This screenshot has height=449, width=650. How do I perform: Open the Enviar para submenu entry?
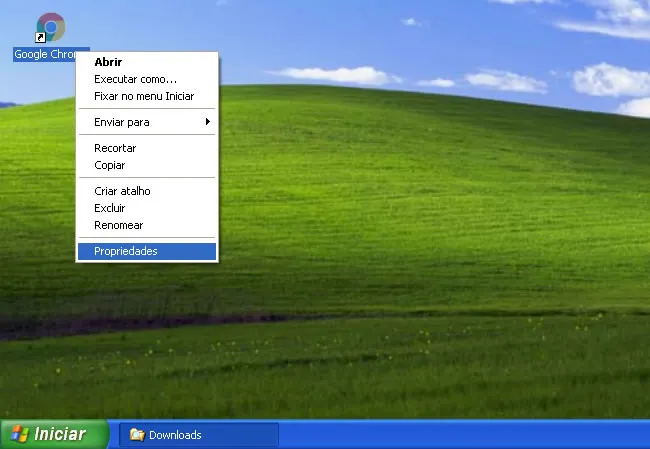click(x=121, y=122)
